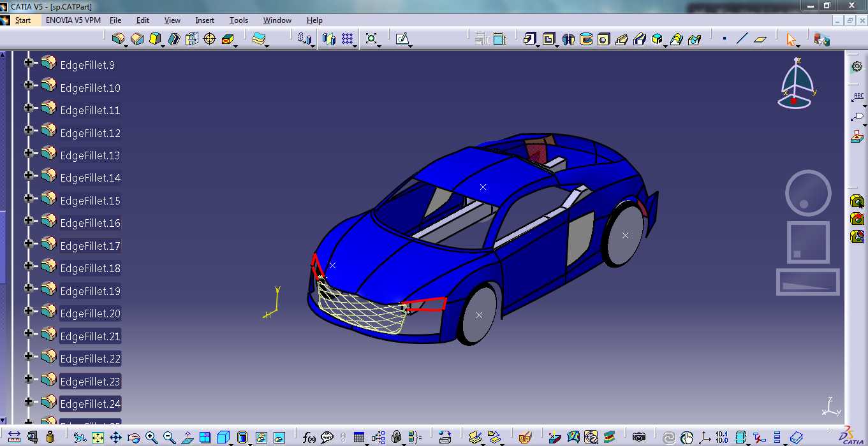
Task: Select EdgeFillet.20 in the tree
Action: tap(90, 313)
